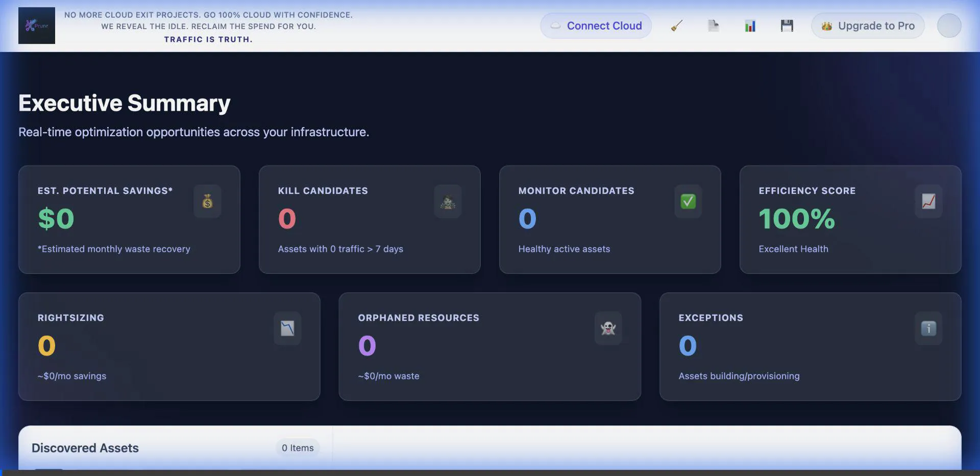Click the 100% efficiency score indicator

[796, 219]
